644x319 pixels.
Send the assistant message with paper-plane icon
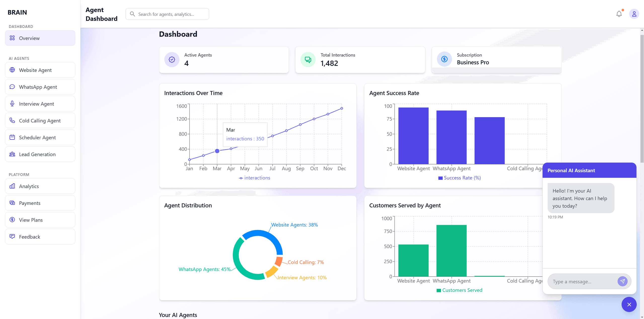click(x=622, y=281)
